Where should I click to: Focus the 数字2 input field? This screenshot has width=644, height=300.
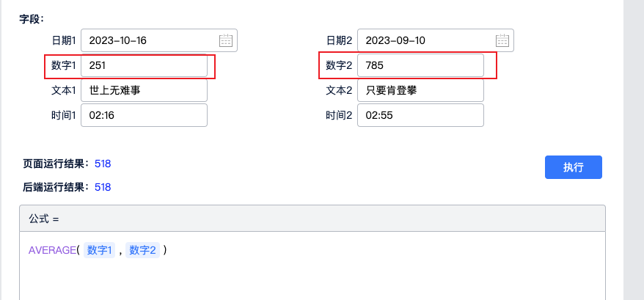click(420, 65)
